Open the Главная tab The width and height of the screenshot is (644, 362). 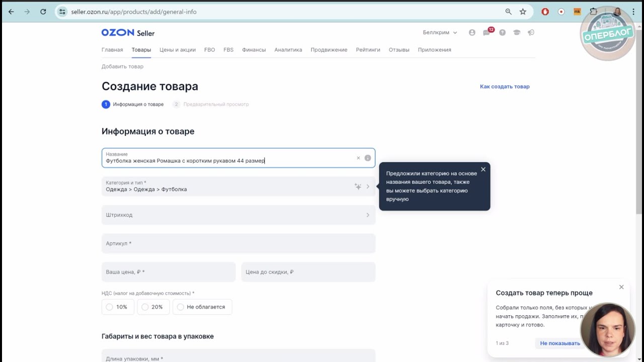pyautogui.click(x=112, y=50)
